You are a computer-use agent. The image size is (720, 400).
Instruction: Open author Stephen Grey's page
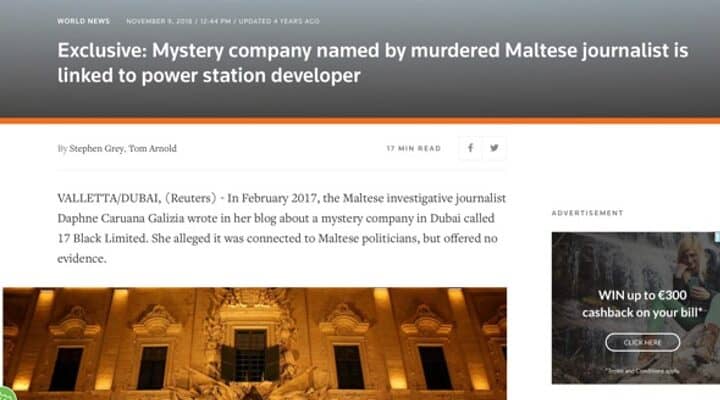pyautogui.click(x=96, y=148)
